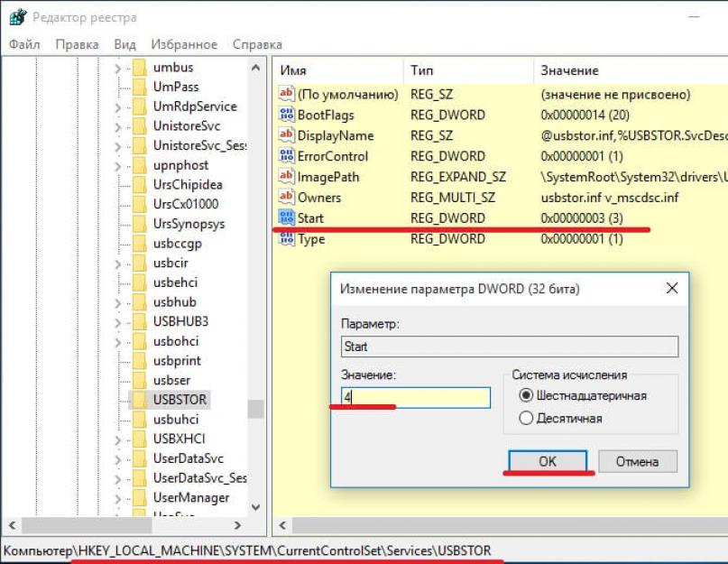The height and width of the screenshot is (564, 728).
Task: Select the UnistoreSvc_Ses tree item
Action: 200,145
